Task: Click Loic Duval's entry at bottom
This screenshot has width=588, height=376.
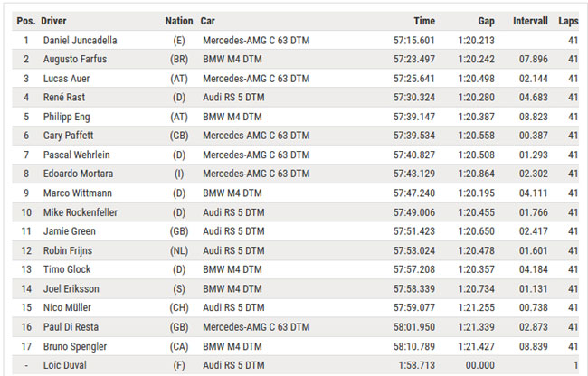Action: coord(64,365)
